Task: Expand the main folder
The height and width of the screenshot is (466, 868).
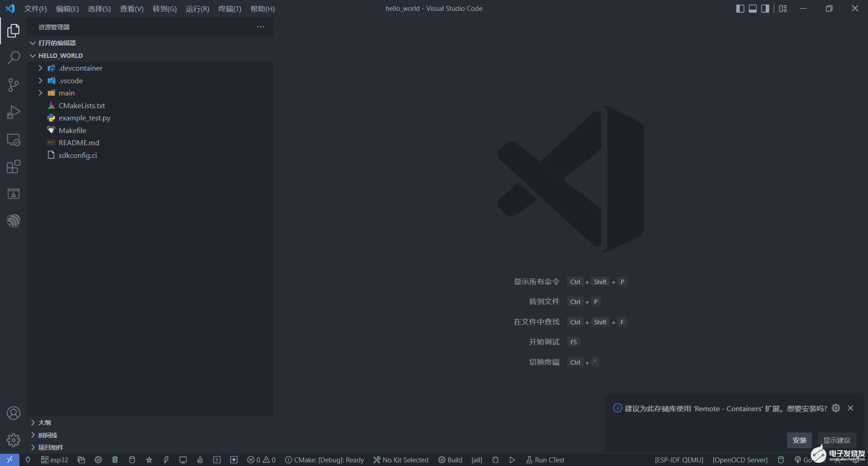Action: [150, 93]
